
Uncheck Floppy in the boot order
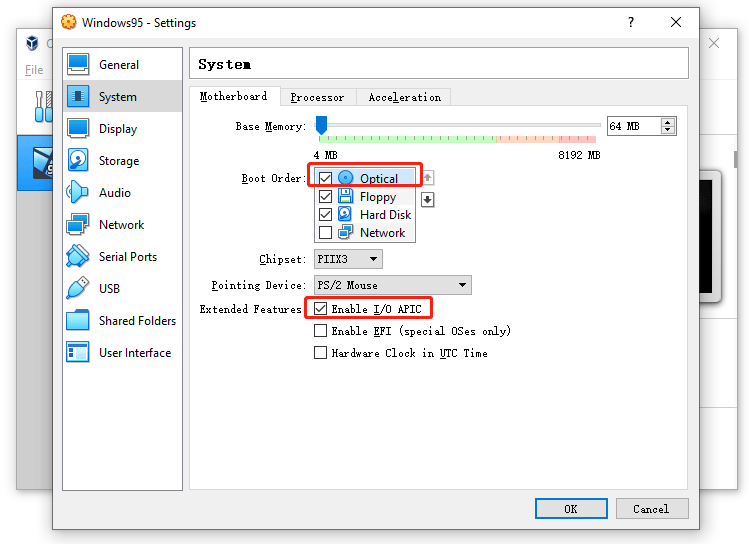[x=325, y=197]
